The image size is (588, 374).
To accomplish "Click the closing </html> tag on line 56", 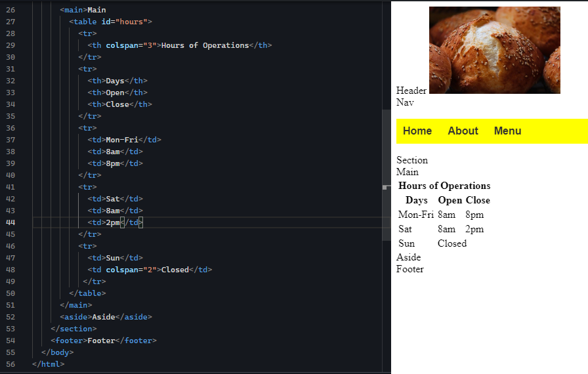I will [48, 364].
